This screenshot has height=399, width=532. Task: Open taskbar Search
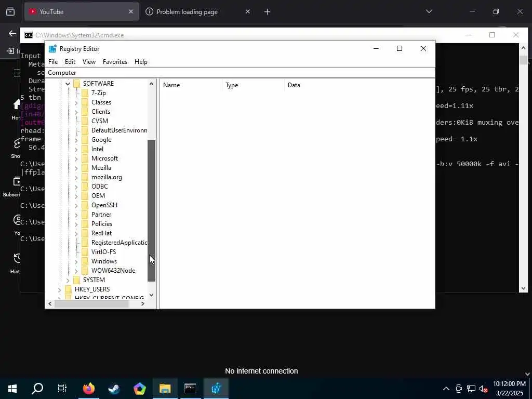(37, 389)
